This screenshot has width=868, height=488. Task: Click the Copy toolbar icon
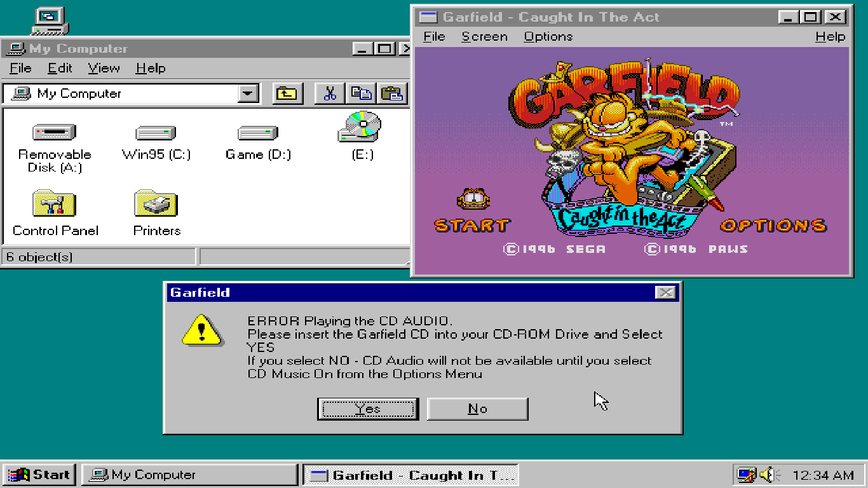click(361, 94)
